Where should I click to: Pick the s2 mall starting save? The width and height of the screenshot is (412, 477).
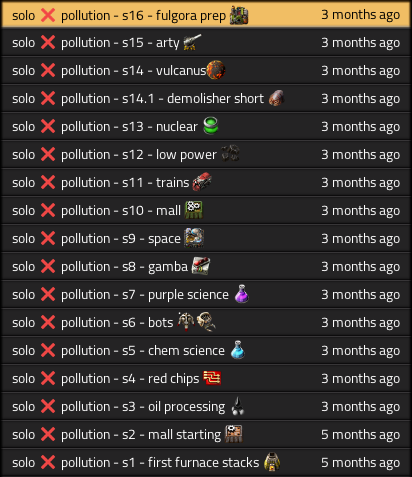click(x=206, y=434)
